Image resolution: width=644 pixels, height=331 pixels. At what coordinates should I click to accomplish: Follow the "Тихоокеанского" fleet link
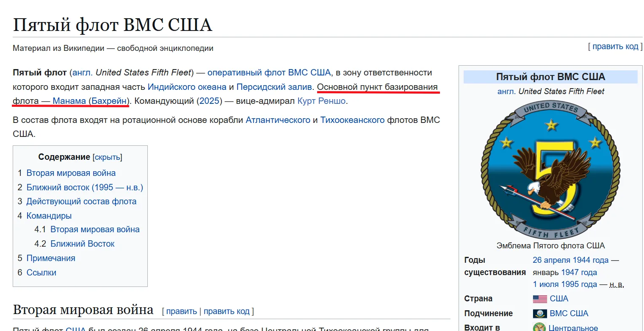[x=352, y=120]
